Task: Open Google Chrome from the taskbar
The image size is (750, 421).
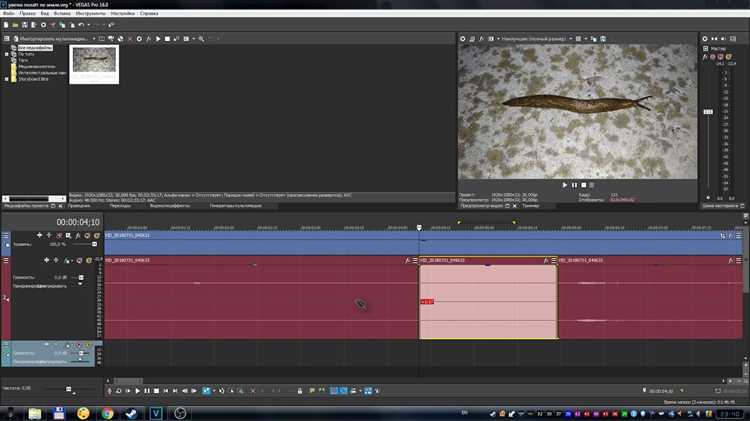Action: point(107,413)
